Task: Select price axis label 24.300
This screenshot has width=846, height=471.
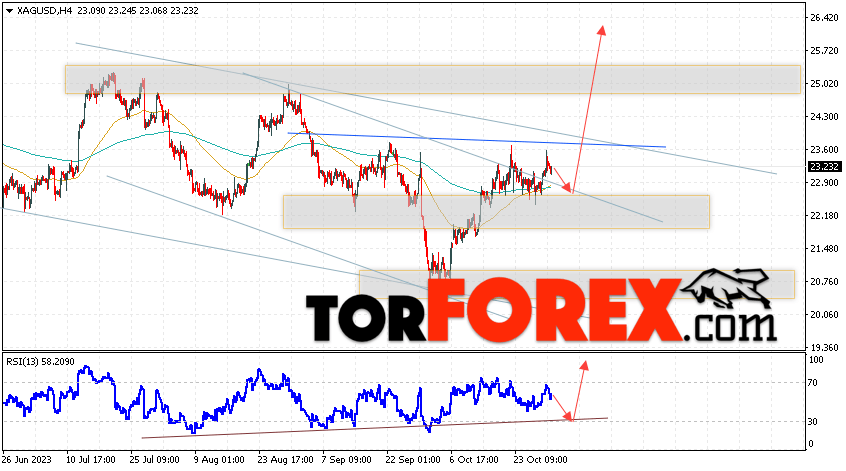Action: click(x=824, y=117)
